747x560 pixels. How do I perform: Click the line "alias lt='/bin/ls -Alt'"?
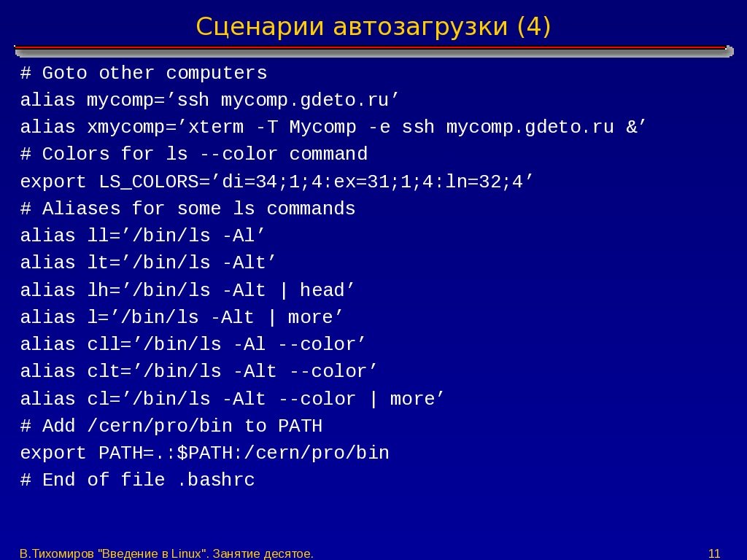147,262
